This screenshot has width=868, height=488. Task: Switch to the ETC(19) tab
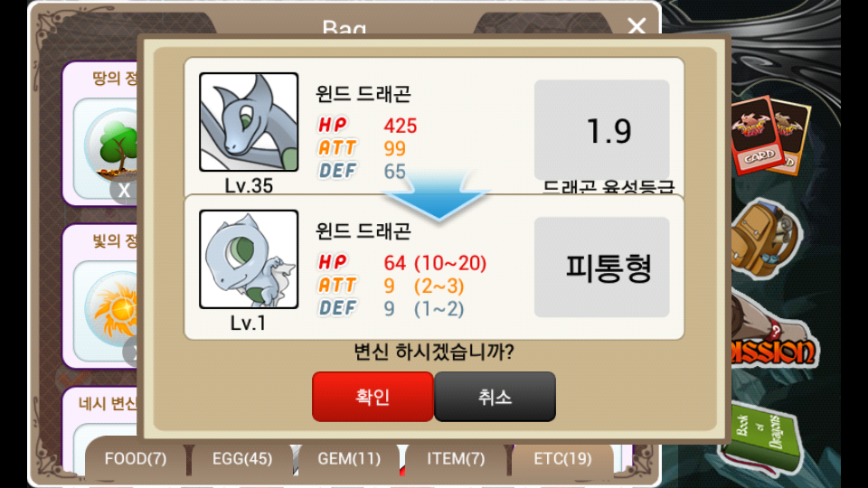tap(562, 459)
